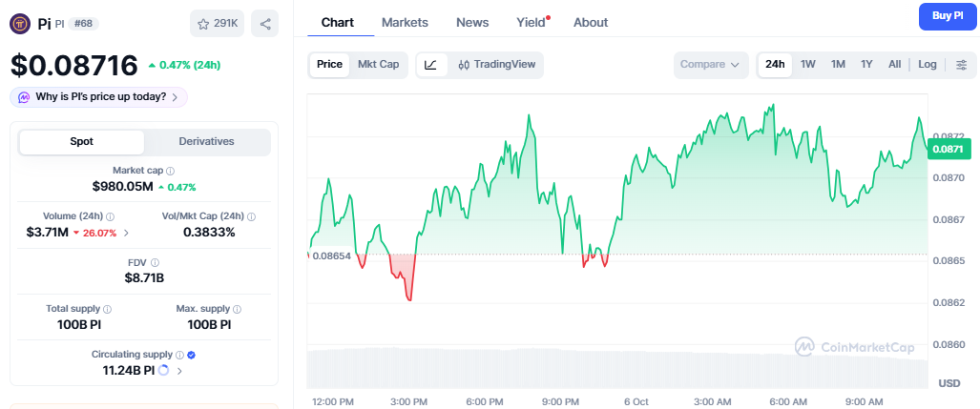The height and width of the screenshot is (409, 980).
Task: Click the 0.47% (24h) change label
Action: pos(184,65)
